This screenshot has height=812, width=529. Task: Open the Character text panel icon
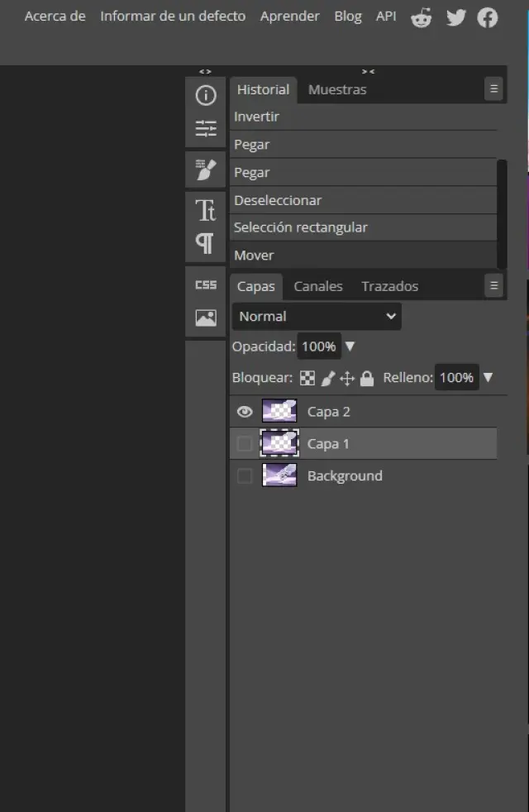206,210
